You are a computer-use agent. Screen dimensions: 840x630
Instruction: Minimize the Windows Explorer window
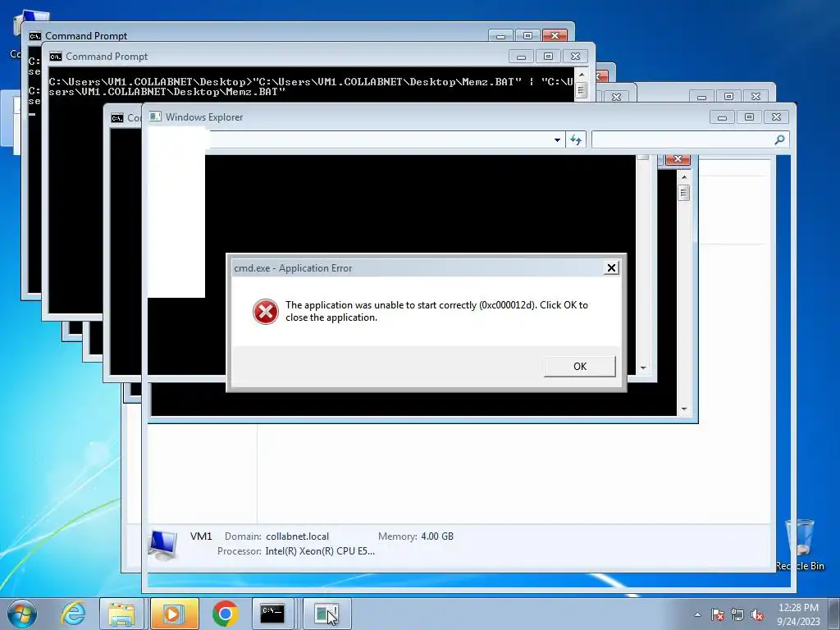[722, 116]
